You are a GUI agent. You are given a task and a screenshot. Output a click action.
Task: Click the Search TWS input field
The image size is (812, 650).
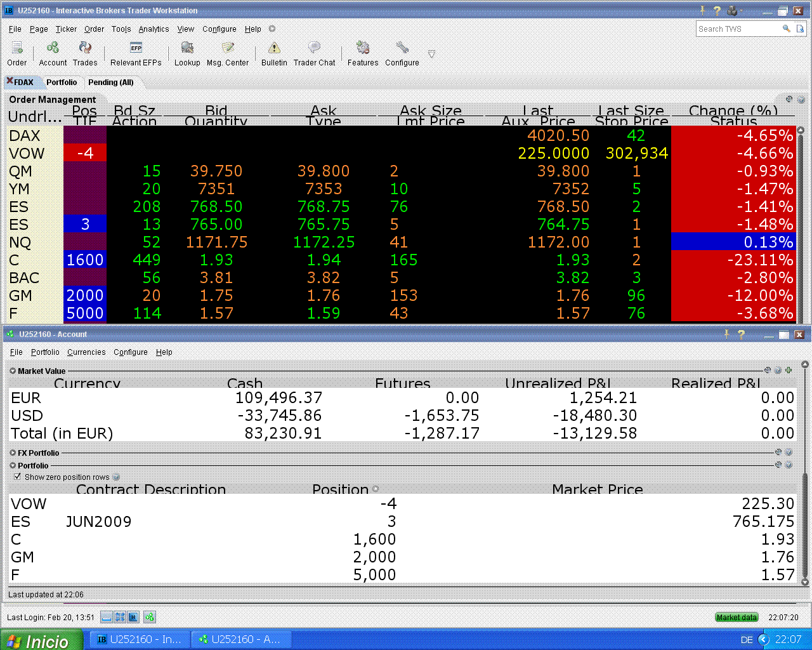coord(739,29)
